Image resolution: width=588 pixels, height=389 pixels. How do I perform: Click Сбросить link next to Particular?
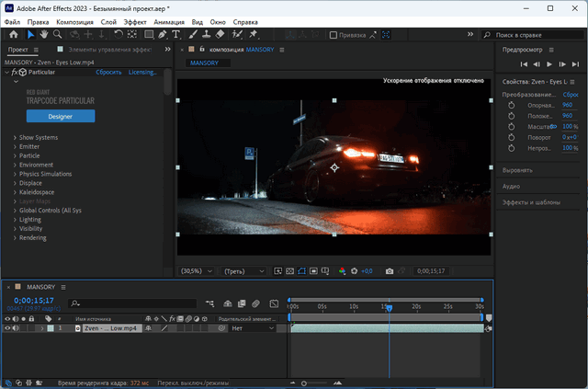107,72
